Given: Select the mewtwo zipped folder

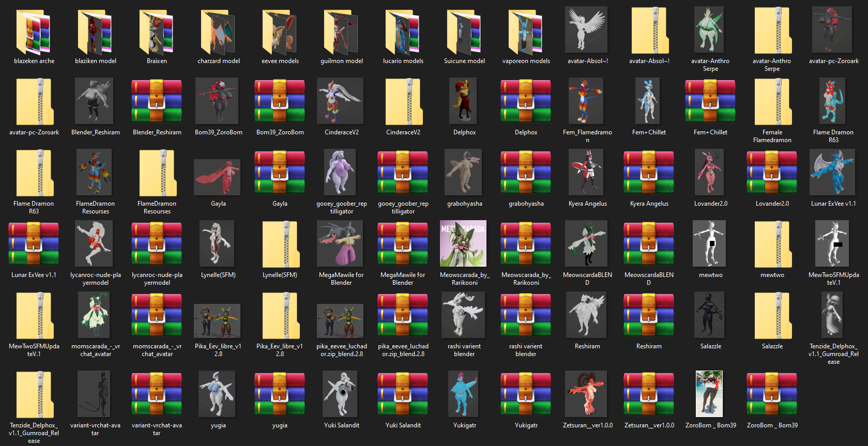Looking at the screenshot, I should pos(772,245).
